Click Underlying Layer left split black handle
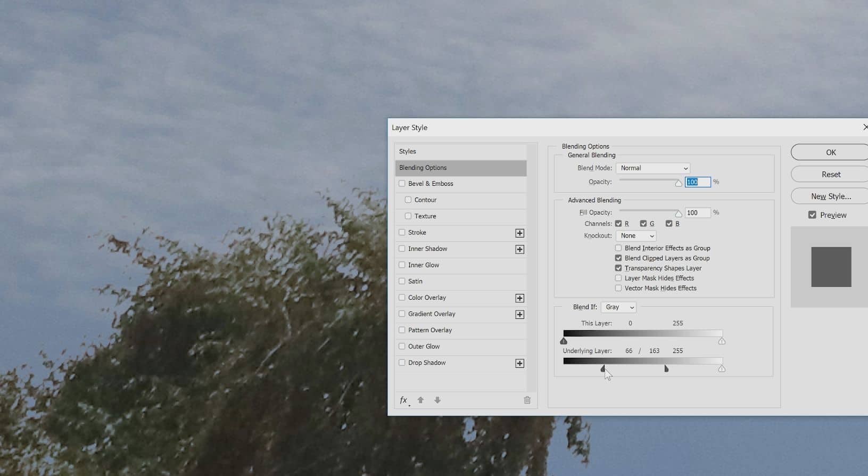 [603, 368]
